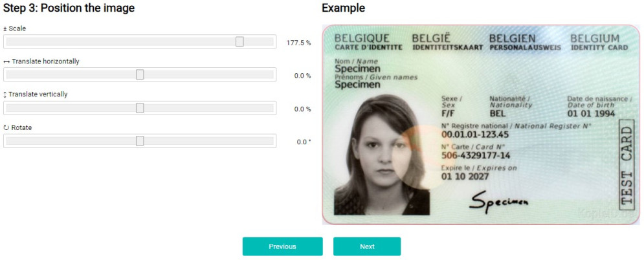Viewport: 644px width, 260px height.
Task: Click the portrait photo on the example card
Action: 382,155
